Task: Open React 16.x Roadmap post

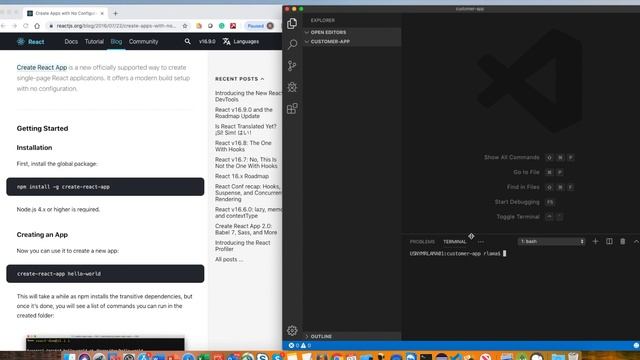Action: [242, 176]
